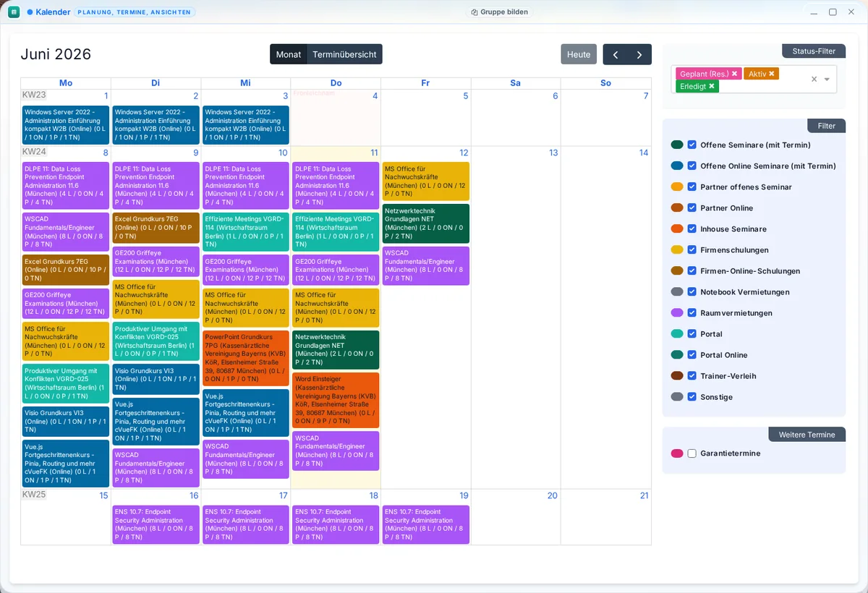Open Produktiver Umgang mit Konflikten event on Monday

[x=66, y=383]
